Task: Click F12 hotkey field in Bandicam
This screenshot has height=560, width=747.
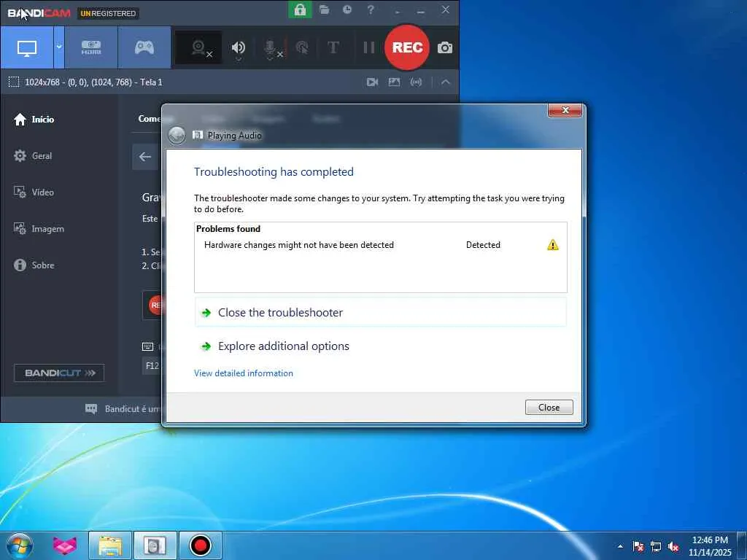Action: pos(152,366)
